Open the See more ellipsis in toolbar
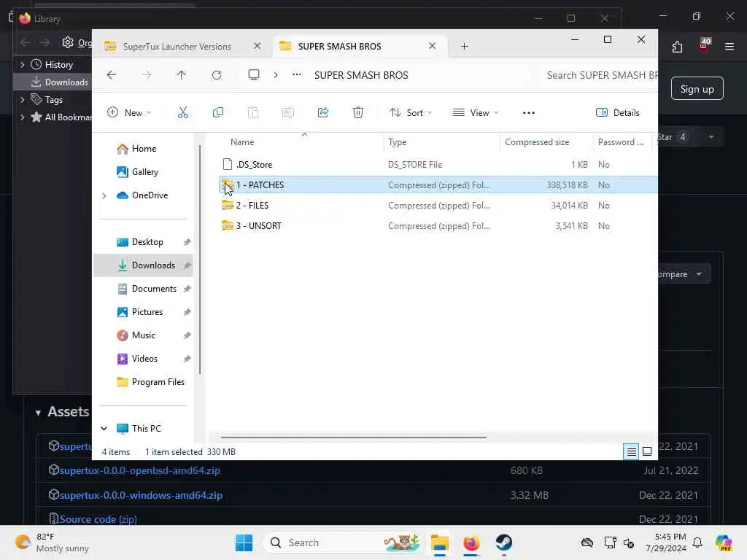This screenshot has width=747, height=560. pyautogui.click(x=529, y=113)
